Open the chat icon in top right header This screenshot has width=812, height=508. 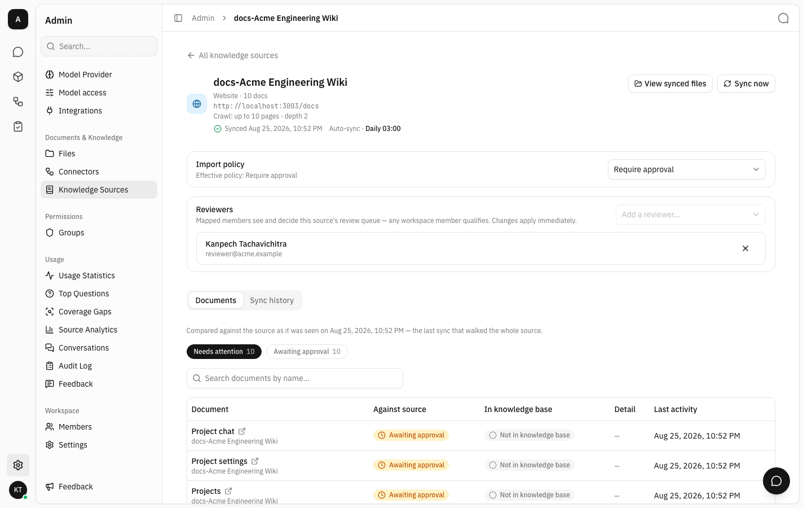click(783, 18)
